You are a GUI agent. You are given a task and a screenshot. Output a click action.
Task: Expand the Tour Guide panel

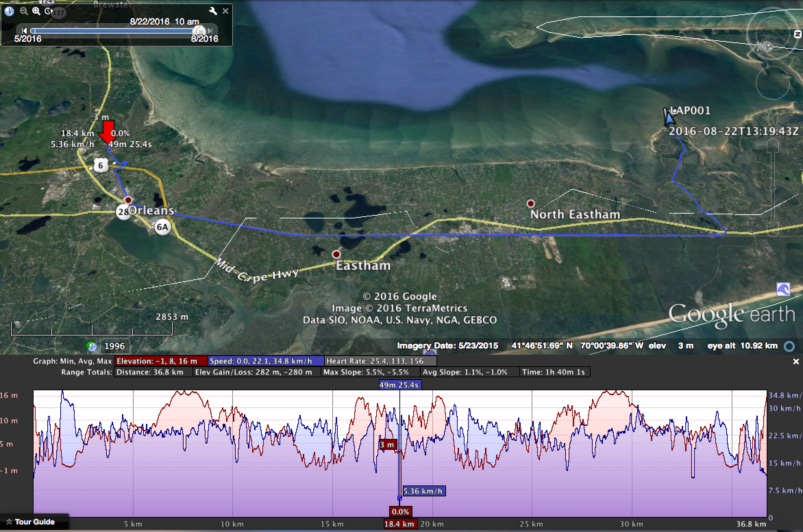coord(31,522)
